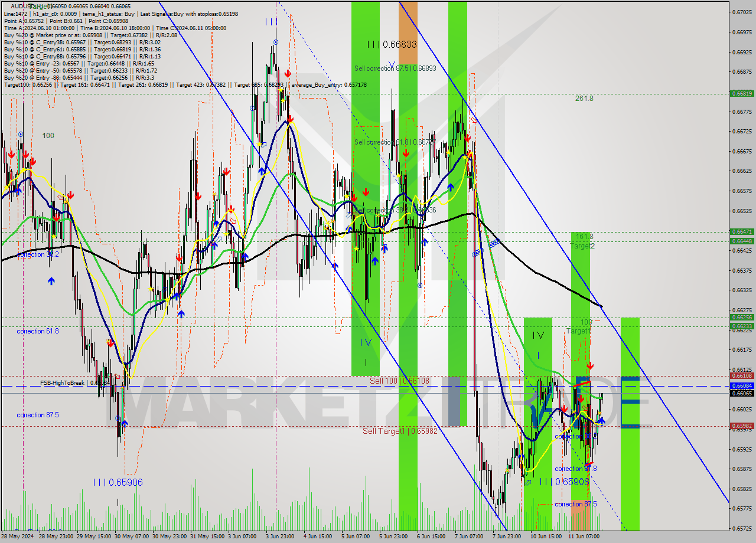756x543 pixels.
Task: Click the 0.66233 price axis tag
Action: coord(741,326)
